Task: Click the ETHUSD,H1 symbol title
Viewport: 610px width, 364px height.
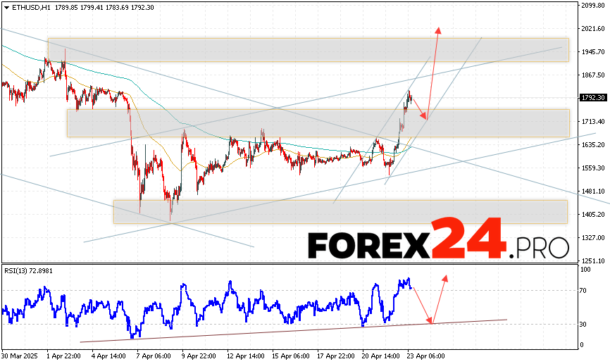Action: [x=23, y=6]
